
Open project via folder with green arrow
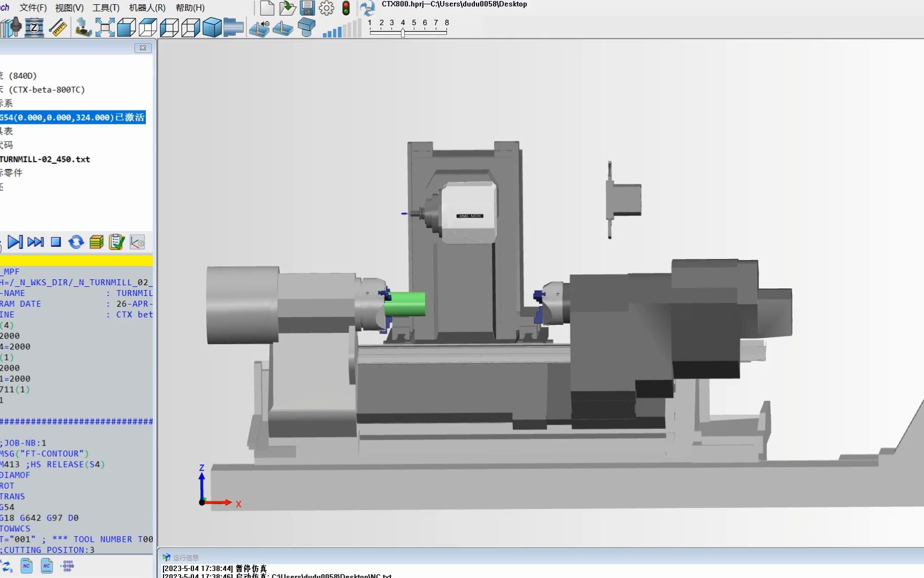point(287,8)
